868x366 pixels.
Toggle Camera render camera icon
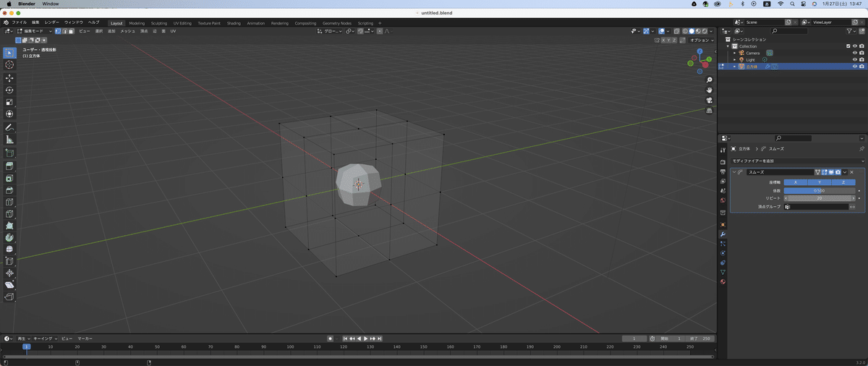tap(861, 53)
